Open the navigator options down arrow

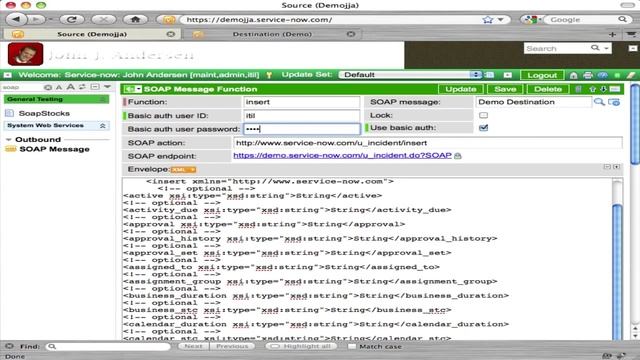(x=107, y=87)
